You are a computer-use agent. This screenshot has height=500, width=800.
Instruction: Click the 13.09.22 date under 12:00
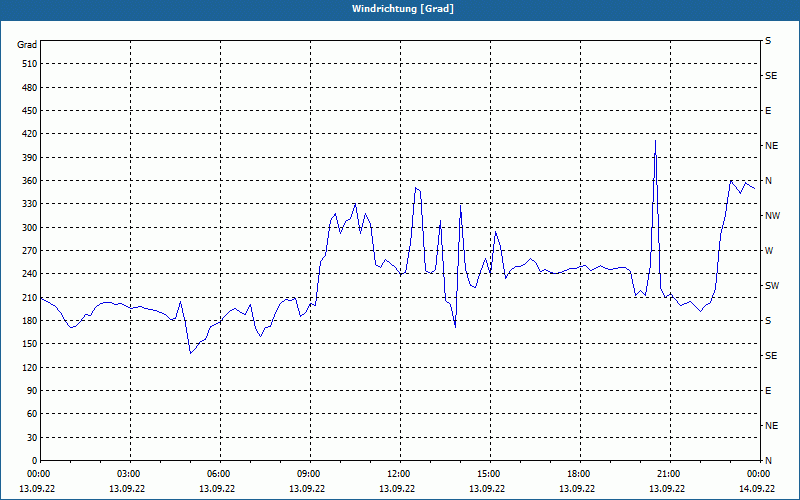tap(397, 488)
